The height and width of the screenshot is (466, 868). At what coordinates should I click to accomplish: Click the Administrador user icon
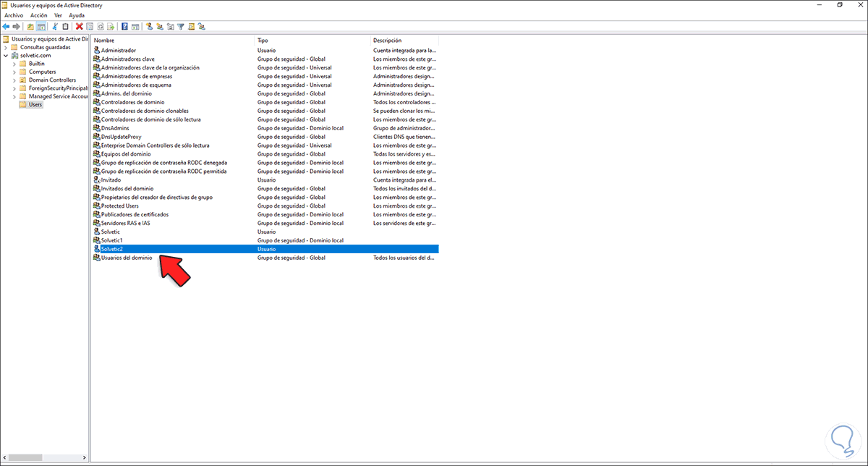[x=97, y=51]
